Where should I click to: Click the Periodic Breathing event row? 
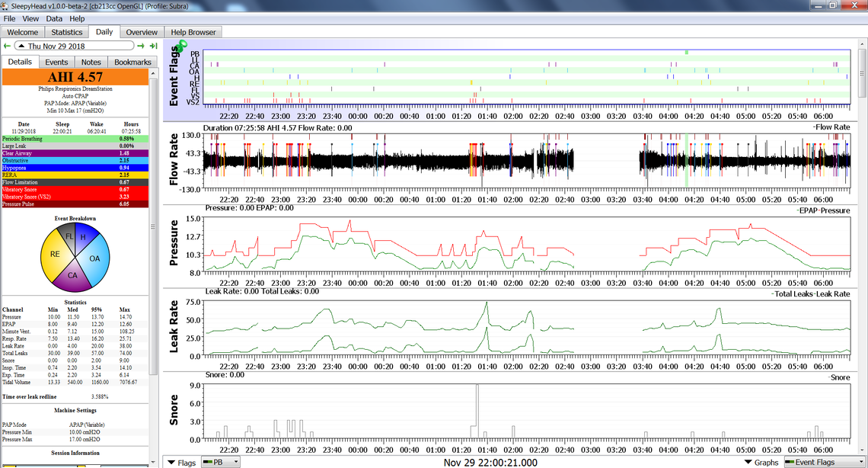pyautogui.click(x=75, y=139)
